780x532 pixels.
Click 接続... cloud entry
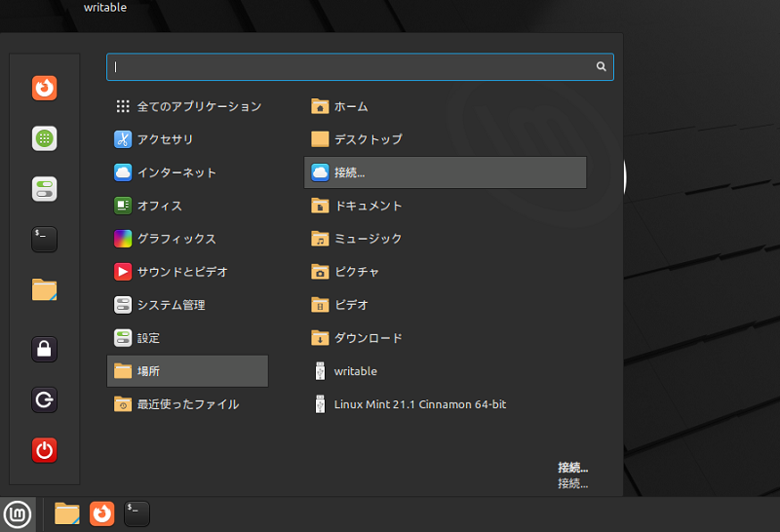tap(446, 172)
